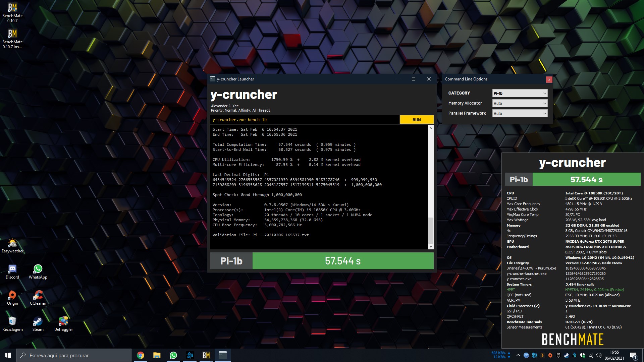Click the y-cruncher.exe bench 1b command field
The height and width of the screenshot is (362, 644).
(x=305, y=120)
